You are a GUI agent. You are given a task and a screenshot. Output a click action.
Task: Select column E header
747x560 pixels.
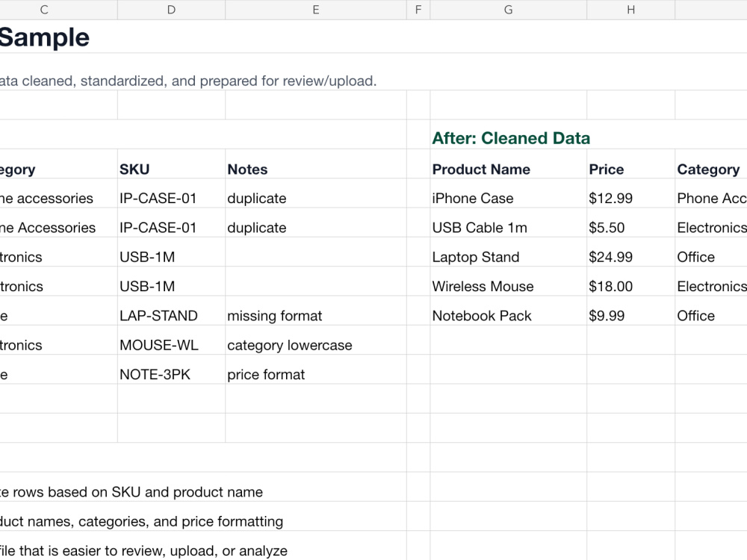pos(315,10)
